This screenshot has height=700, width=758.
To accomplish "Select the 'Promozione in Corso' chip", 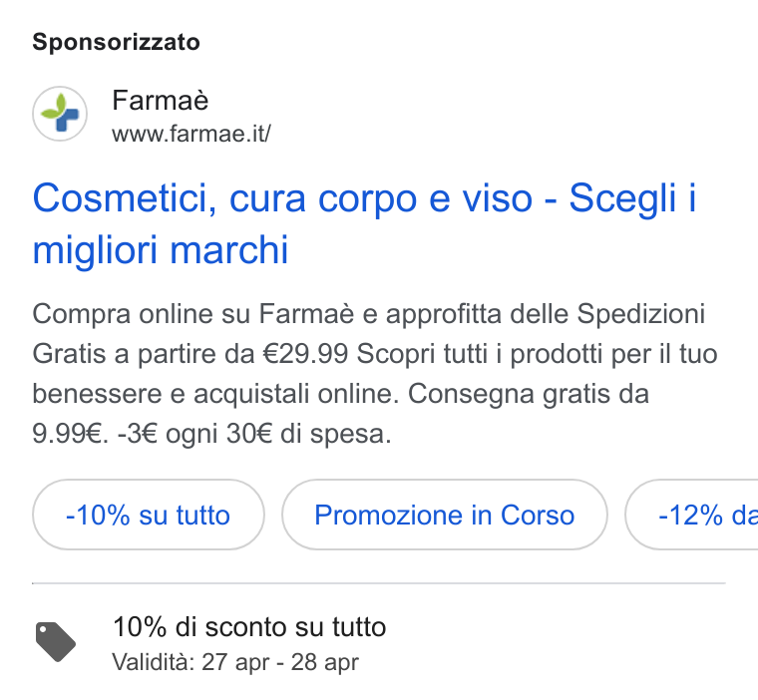I will click(444, 515).
